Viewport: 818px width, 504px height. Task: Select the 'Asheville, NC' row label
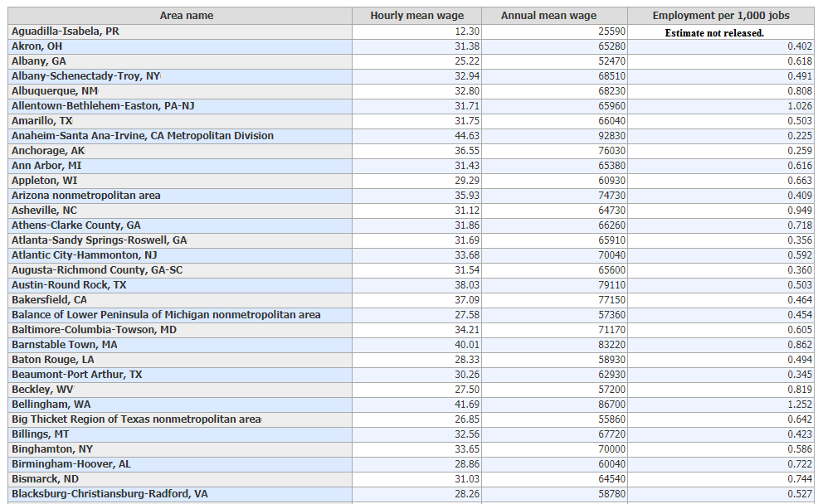tap(44, 211)
